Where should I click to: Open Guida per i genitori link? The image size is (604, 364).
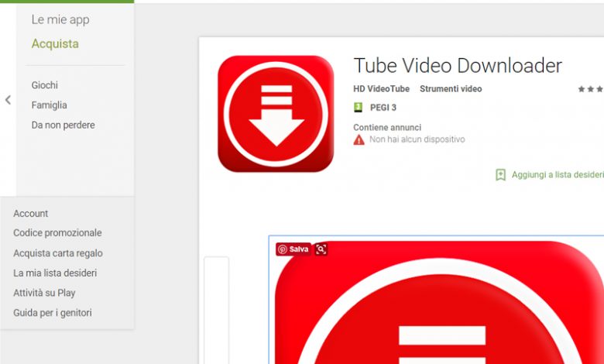[x=53, y=313]
